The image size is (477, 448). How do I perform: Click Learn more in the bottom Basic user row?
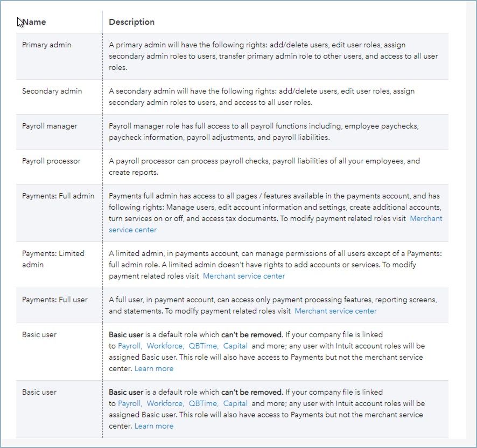tap(154, 426)
